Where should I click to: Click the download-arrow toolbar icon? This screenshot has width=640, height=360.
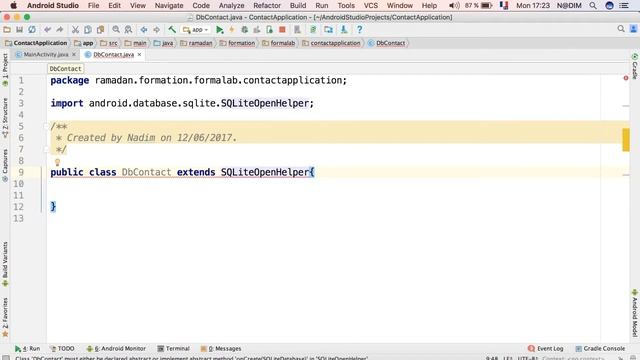(x=344, y=30)
